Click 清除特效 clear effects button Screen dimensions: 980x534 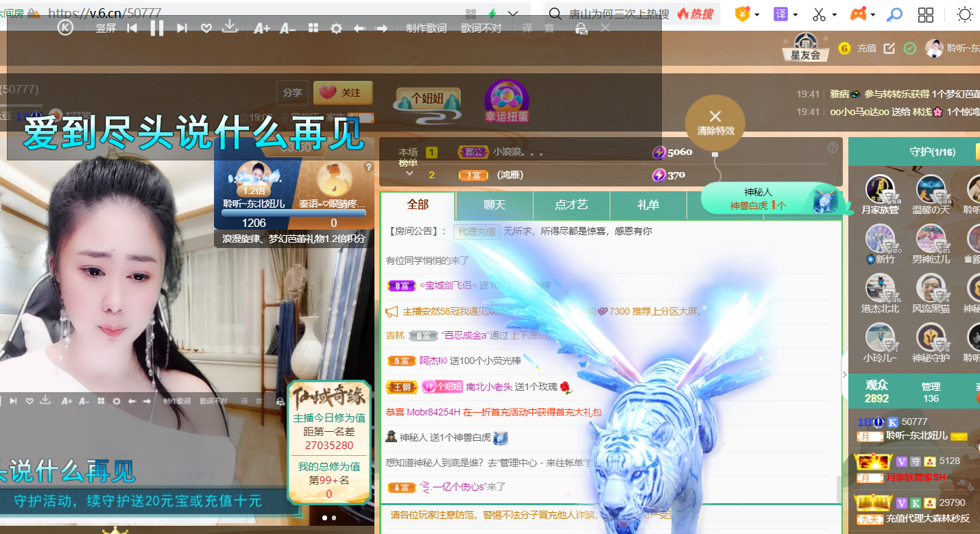click(x=715, y=122)
